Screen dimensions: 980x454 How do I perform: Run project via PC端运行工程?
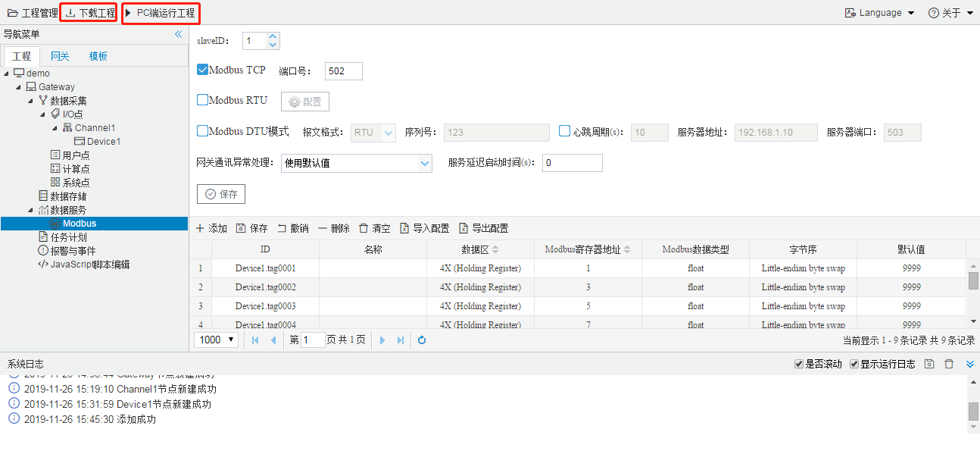click(159, 13)
